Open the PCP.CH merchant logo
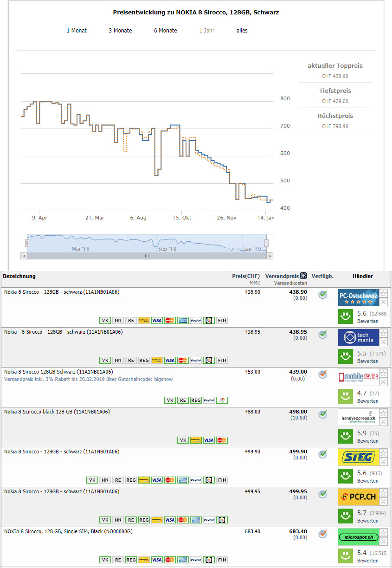Screen dimensions: 392x568 click(359, 497)
